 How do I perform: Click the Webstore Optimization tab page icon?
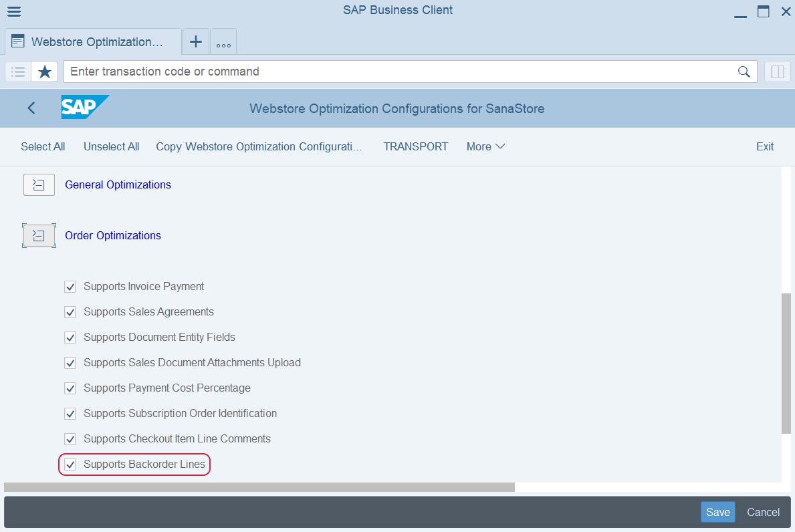click(x=18, y=41)
